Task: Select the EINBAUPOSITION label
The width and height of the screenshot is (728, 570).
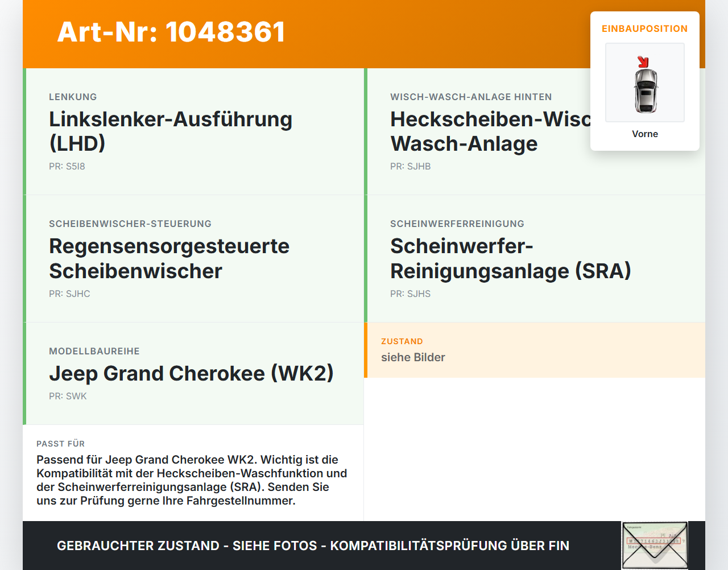Action: tap(645, 28)
